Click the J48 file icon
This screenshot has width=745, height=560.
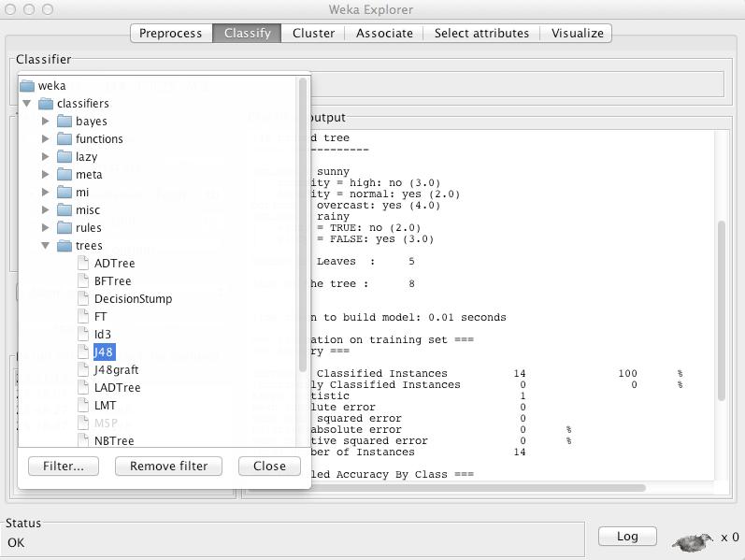tap(83, 352)
